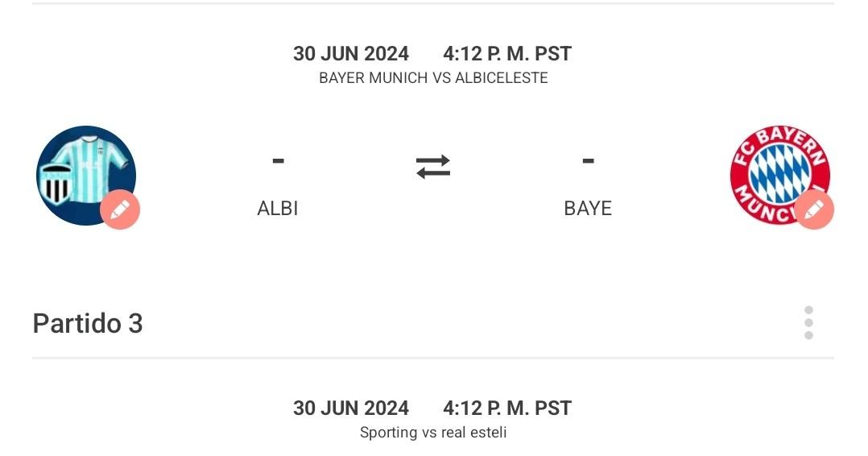Change the Bayer Munich match time
The height and width of the screenshot is (456, 868).
pos(507,54)
